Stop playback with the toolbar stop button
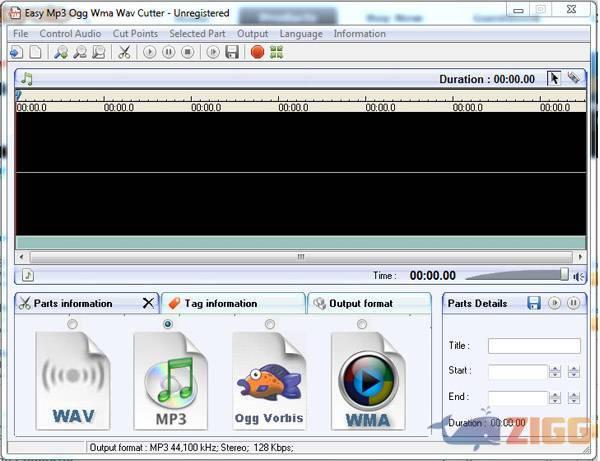Viewport: 600px width, 461px height. (x=188, y=52)
